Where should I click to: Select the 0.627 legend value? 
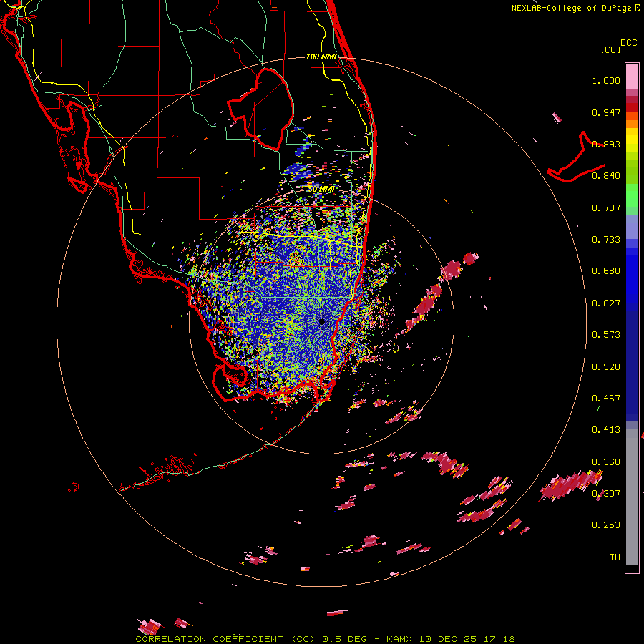click(606, 303)
